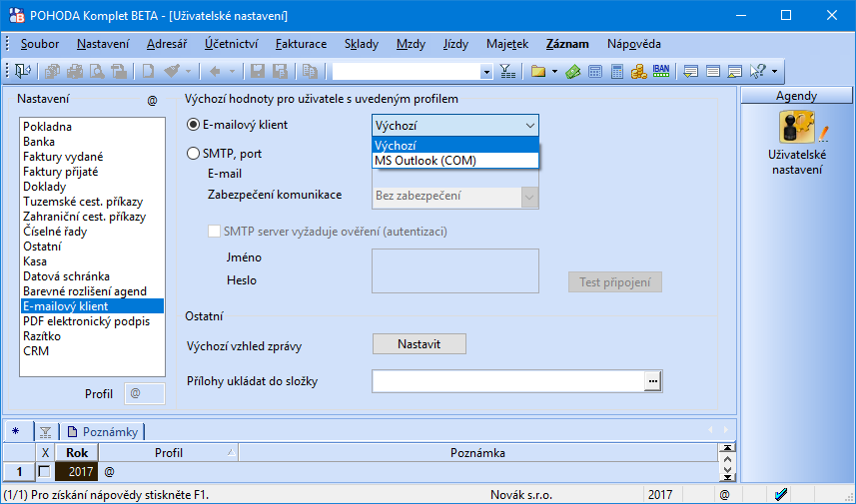Click the scroll-to-top arrow of table scrollbar
This screenshot has height=504, width=856.
[726, 448]
